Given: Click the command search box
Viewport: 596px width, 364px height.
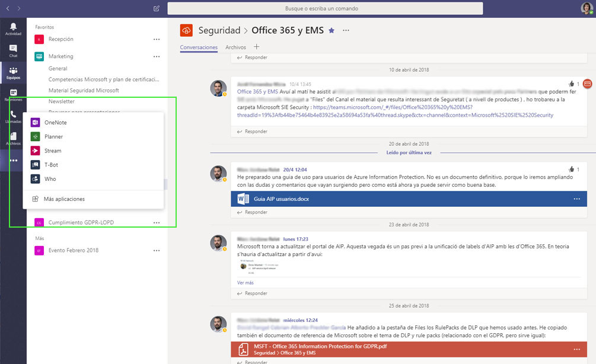Looking at the screenshot, I should pos(325,8).
